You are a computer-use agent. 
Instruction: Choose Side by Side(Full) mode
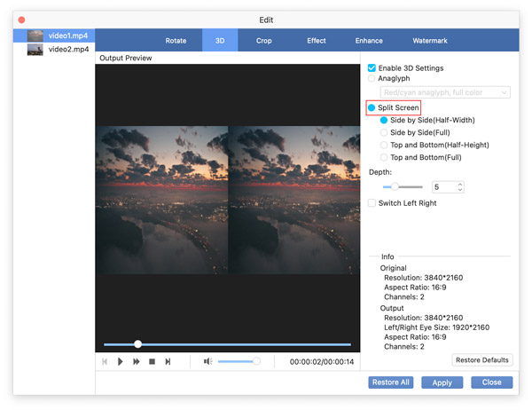384,132
